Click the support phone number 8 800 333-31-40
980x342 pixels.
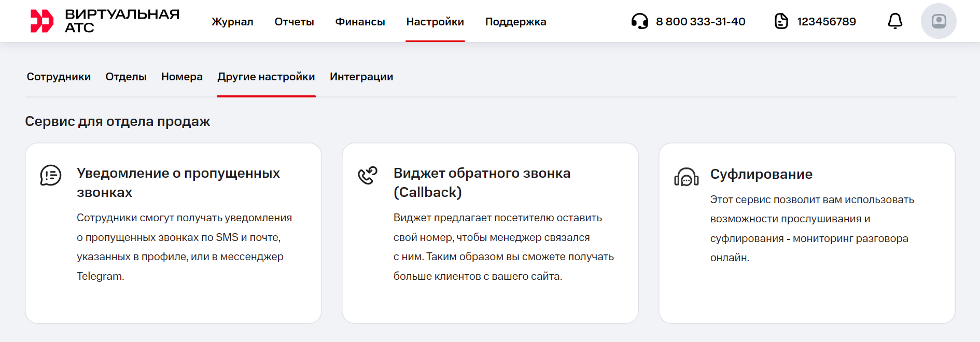pyautogui.click(x=701, y=22)
